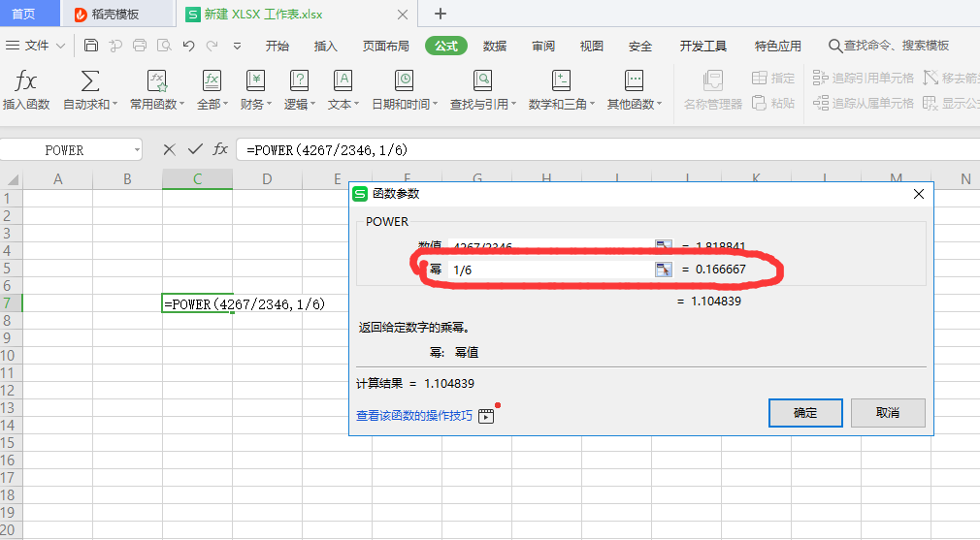Click the cell picker icon beside 幂 field
The image size is (980, 540).
pyautogui.click(x=664, y=270)
